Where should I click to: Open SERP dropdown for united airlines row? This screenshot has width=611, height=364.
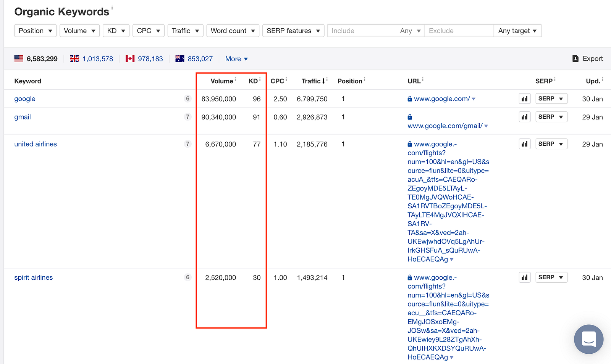pos(551,144)
